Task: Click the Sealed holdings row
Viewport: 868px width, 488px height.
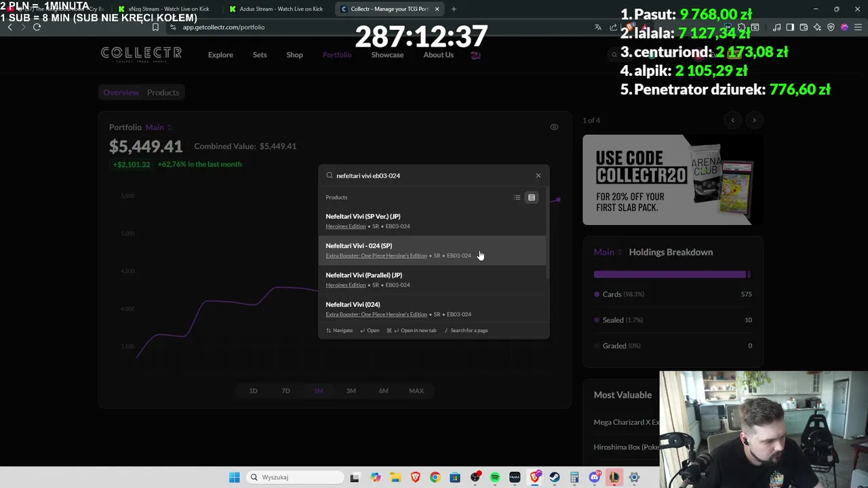Action: point(673,320)
